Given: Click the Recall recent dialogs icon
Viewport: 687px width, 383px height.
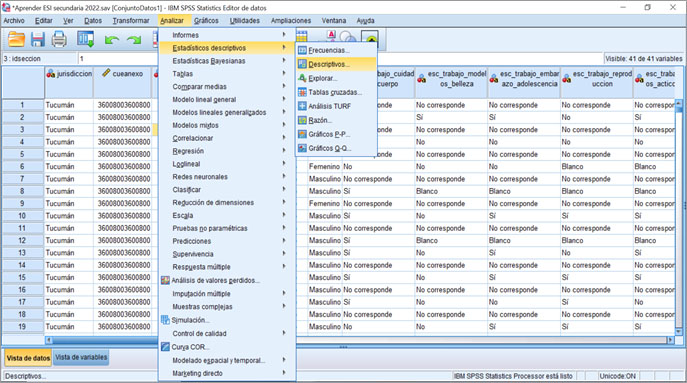Looking at the screenshot, I should pos(85,39).
